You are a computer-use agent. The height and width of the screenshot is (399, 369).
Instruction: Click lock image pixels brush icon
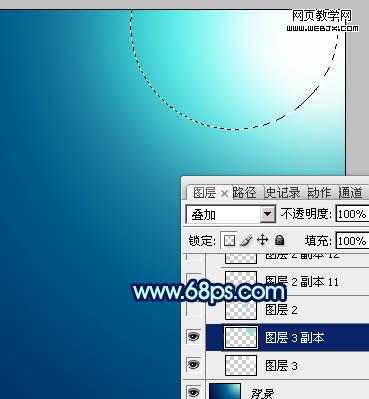tap(246, 240)
